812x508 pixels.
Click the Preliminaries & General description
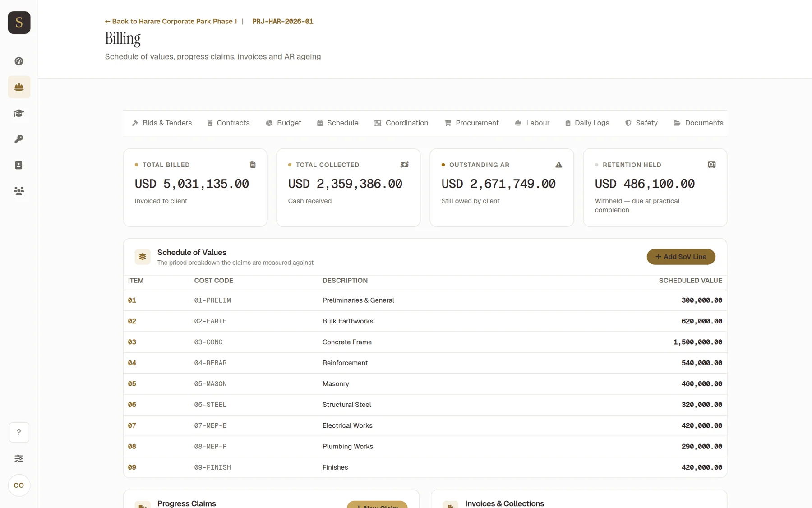pyautogui.click(x=358, y=300)
